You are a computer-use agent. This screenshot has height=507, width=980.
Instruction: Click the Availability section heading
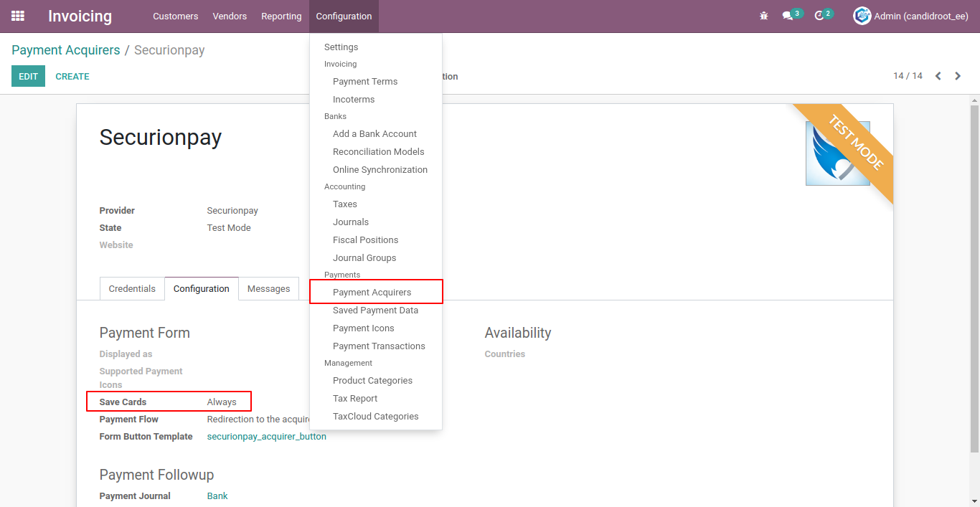518,333
